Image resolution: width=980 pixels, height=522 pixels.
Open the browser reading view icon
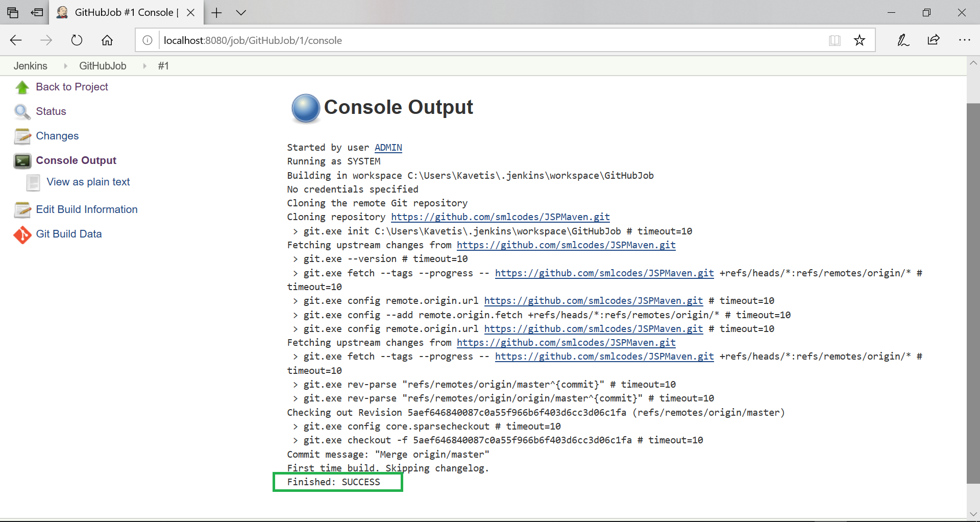click(835, 40)
